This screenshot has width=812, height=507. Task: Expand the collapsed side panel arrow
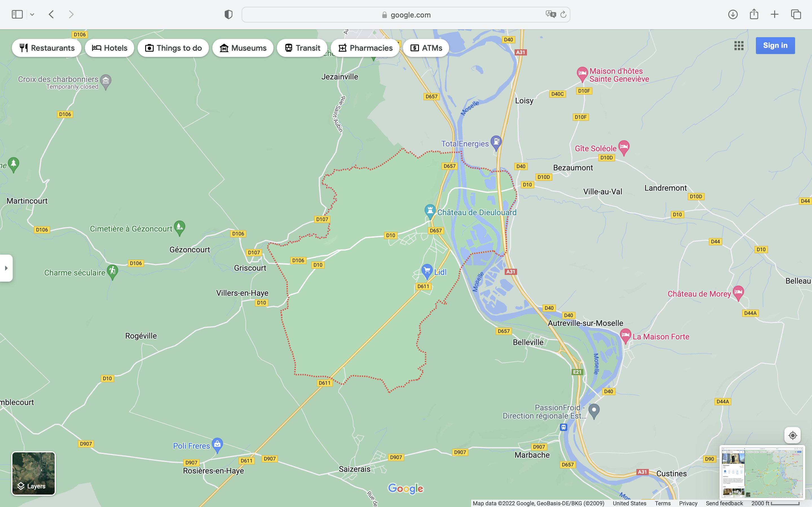click(x=6, y=268)
